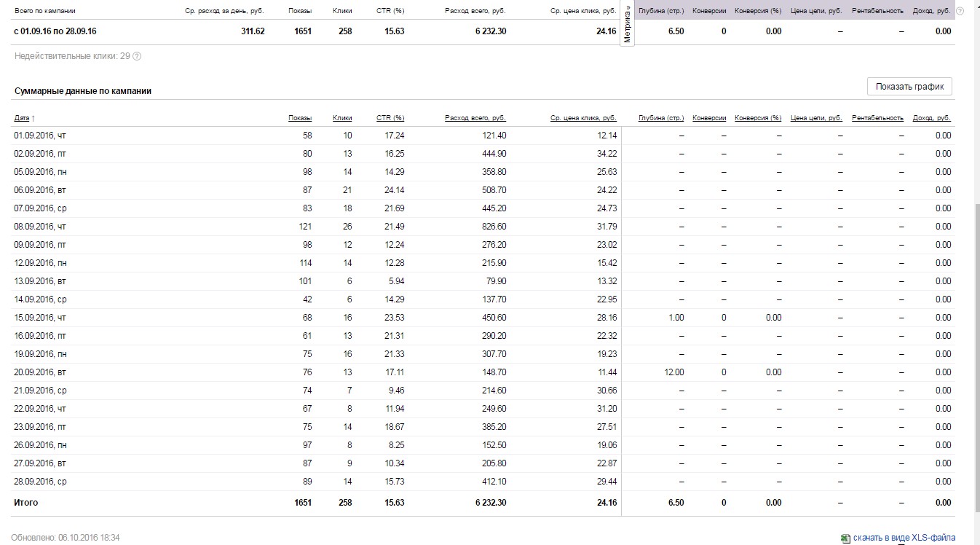This screenshot has width=980, height=545.
Task: Sort by Рентабельность column header
Action: click(877, 118)
